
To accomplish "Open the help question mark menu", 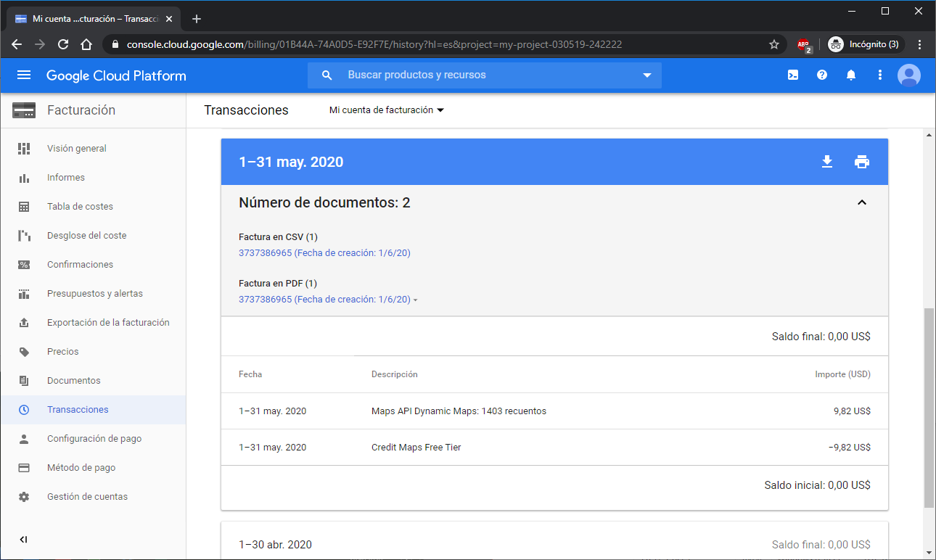I will [x=822, y=75].
